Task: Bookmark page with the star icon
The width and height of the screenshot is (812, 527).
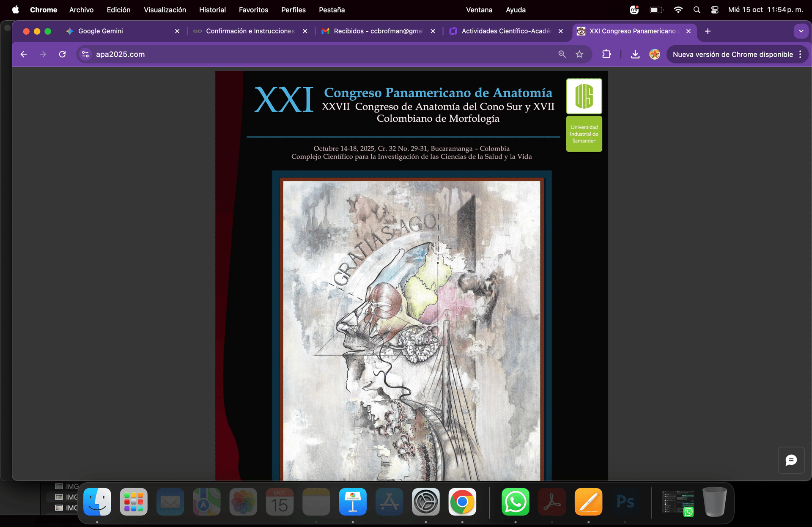Action: coord(579,54)
